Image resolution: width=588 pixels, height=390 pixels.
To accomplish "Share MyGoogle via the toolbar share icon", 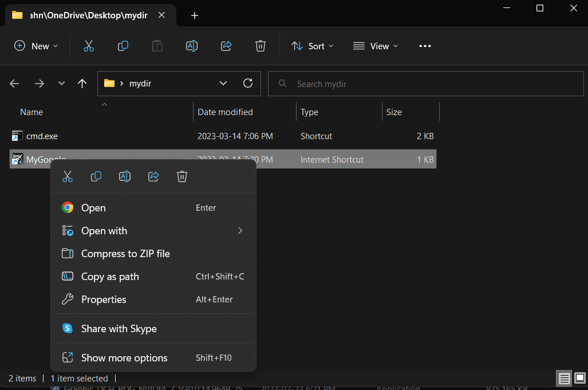I will (x=226, y=46).
